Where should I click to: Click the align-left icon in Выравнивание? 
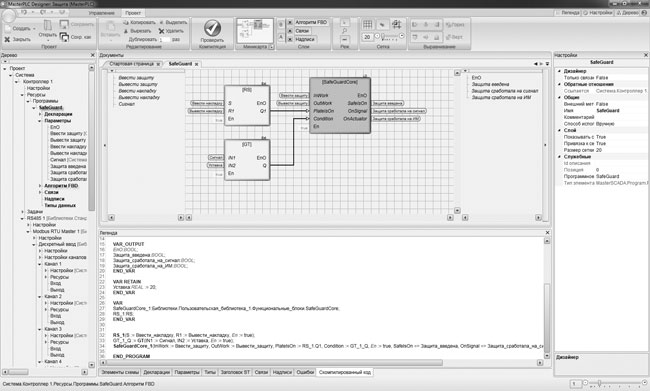click(415, 24)
